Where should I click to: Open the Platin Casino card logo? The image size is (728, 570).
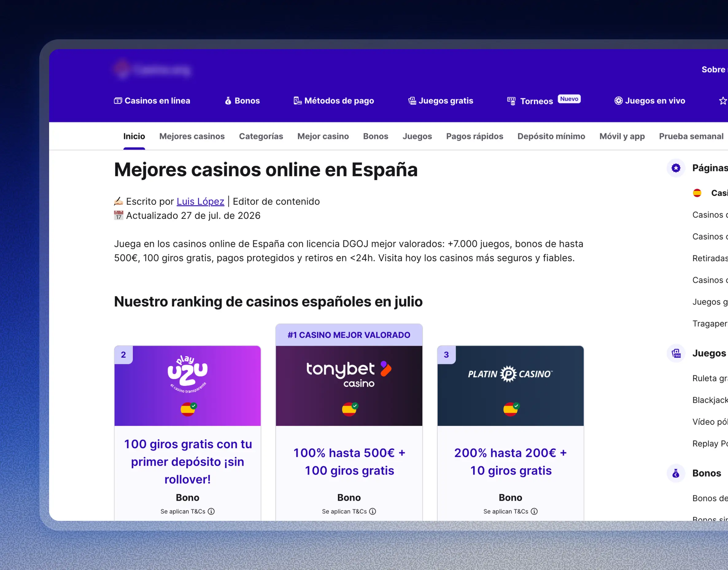click(x=510, y=374)
